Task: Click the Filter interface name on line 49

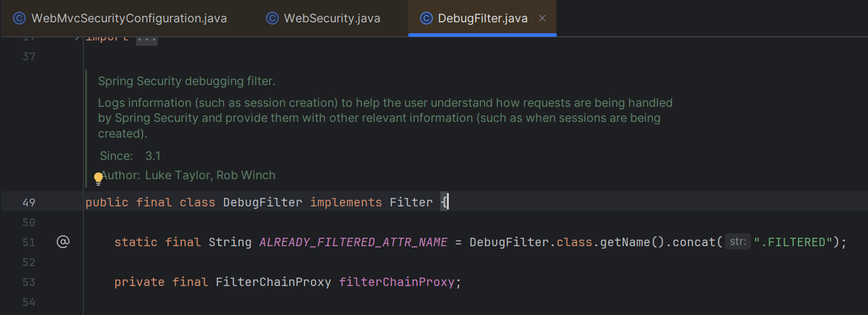Action: [411, 202]
